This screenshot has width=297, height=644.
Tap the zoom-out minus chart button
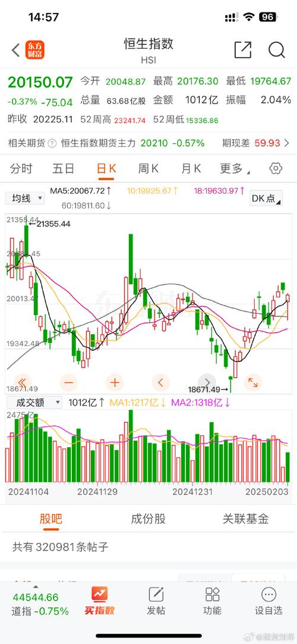click(68, 383)
